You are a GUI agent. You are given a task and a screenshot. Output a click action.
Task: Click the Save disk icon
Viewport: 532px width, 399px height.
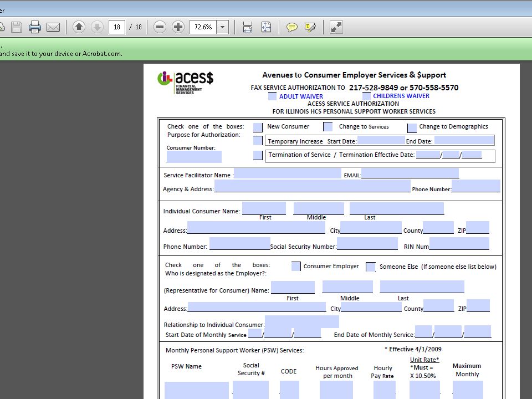click(16, 27)
